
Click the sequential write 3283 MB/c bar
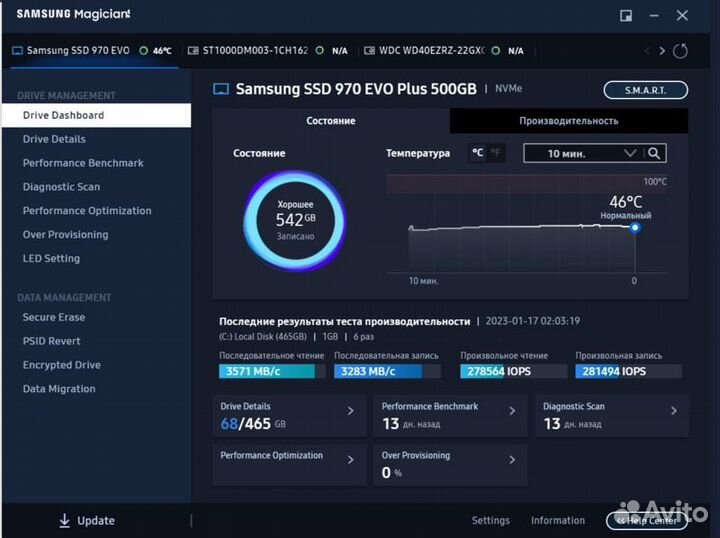coord(388,371)
